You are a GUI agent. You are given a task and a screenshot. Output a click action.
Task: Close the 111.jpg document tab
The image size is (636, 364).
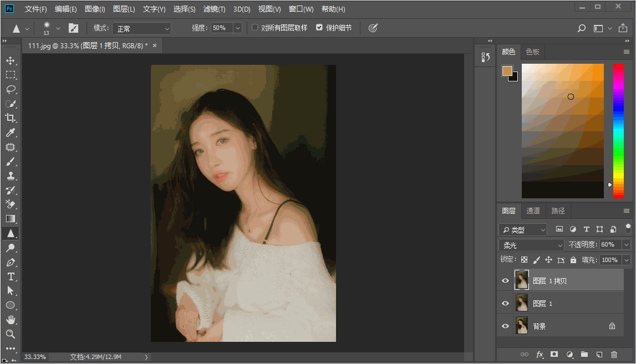point(155,46)
